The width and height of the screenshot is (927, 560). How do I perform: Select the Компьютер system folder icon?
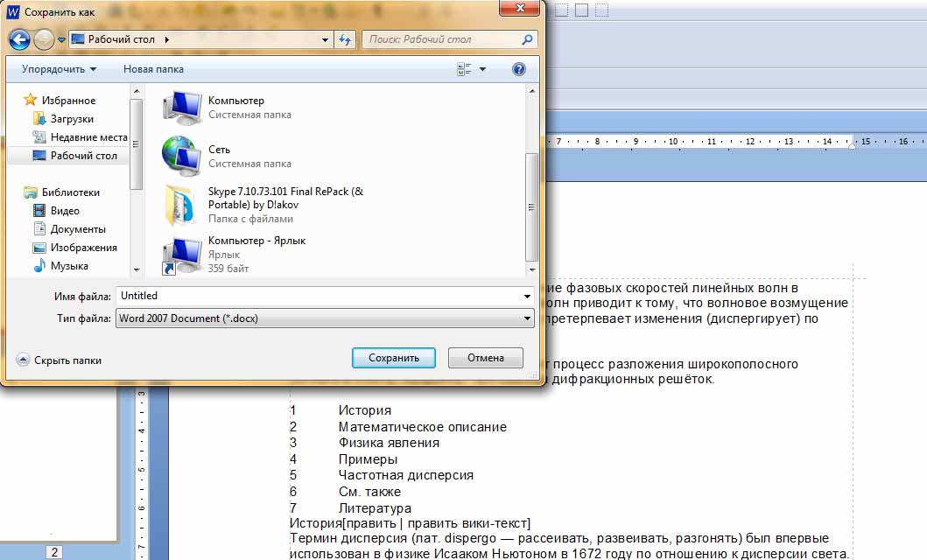(181, 108)
